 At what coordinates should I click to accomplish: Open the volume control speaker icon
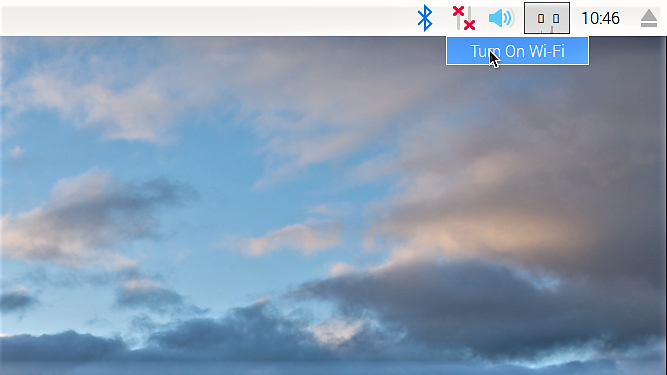tap(501, 18)
